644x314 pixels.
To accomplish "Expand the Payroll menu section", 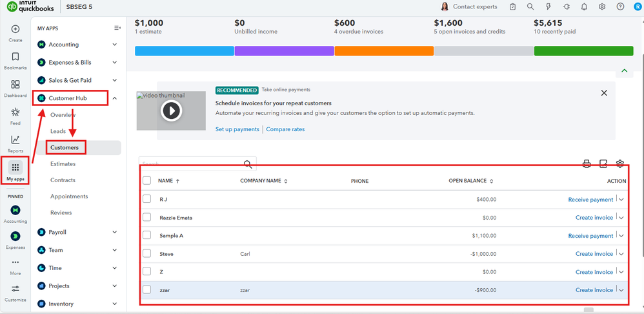I will 114,232.
